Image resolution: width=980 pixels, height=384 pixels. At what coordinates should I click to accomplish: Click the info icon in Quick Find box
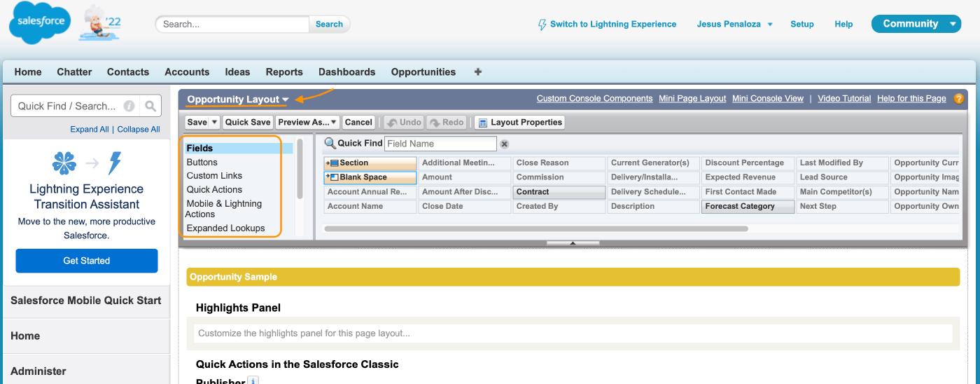tap(129, 107)
